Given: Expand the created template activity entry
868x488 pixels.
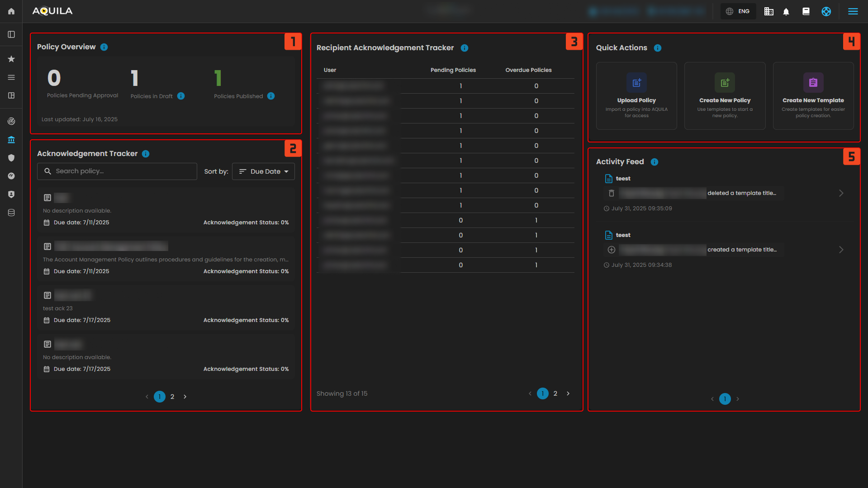Looking at the screenshot, I should click(x=841, y=250).
